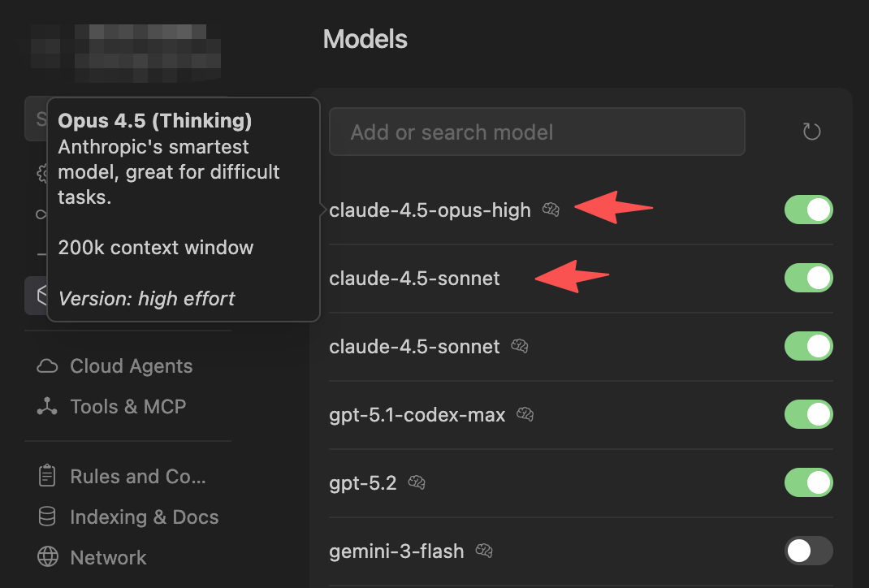Click the cloud icon for Cloud Agents

coord(48,366)
